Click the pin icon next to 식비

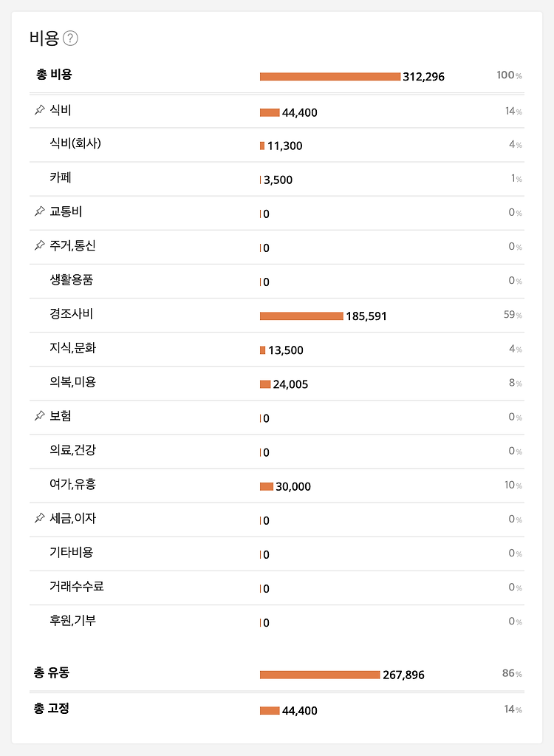click(x=39, y=110)
